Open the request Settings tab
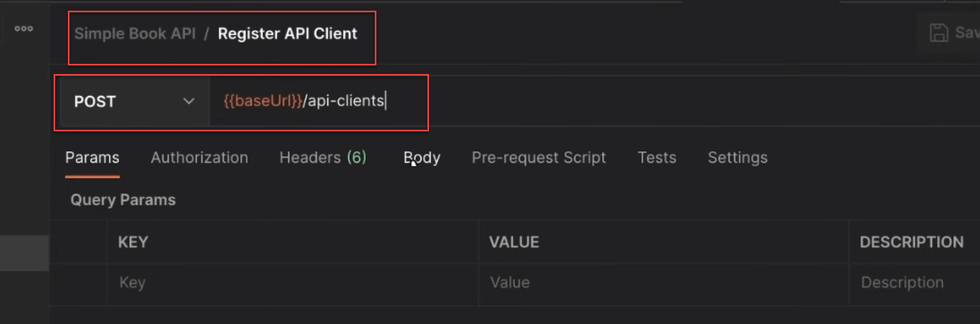Screen dimensions: 980x324 (x=737, y=157)
